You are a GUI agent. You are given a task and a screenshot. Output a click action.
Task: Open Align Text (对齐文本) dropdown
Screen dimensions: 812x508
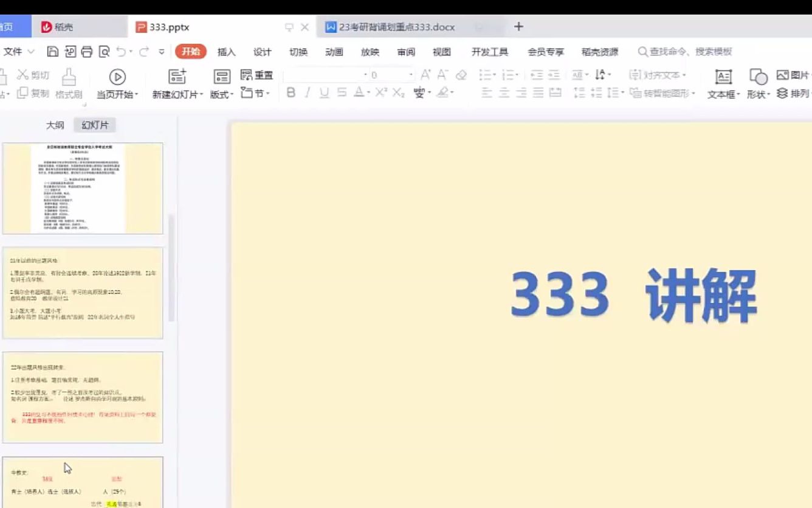pos(658,75)
